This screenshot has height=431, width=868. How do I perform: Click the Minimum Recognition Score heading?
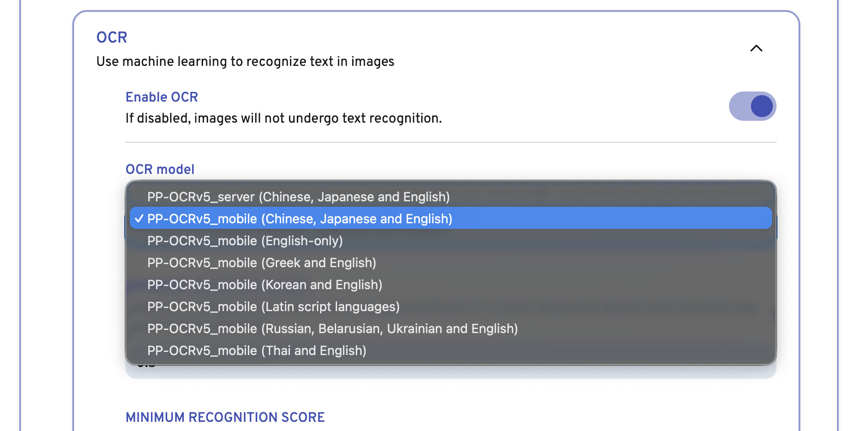coord(225,417)
